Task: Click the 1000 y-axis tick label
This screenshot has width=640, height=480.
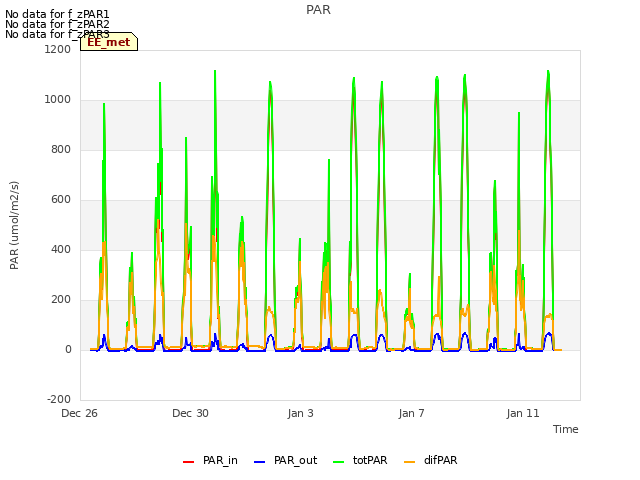Action: (58, 100)
